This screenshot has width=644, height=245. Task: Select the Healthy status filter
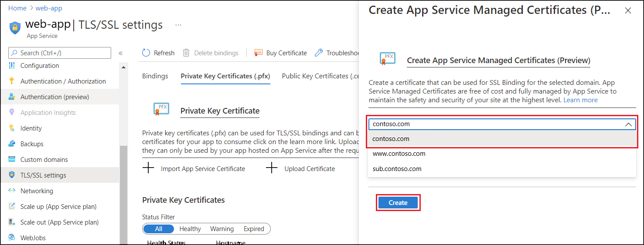point(190,229)
